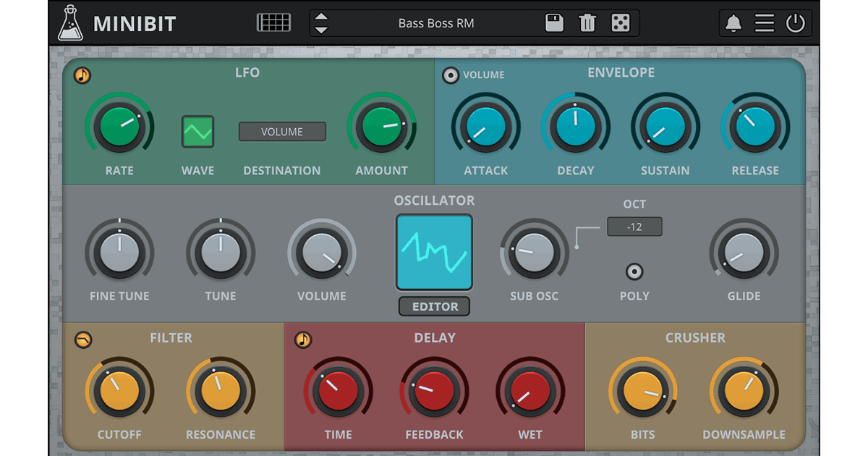Open the LFO Destination Volume dropdown
Screen dimensions: 868x456
coord(282,132)
